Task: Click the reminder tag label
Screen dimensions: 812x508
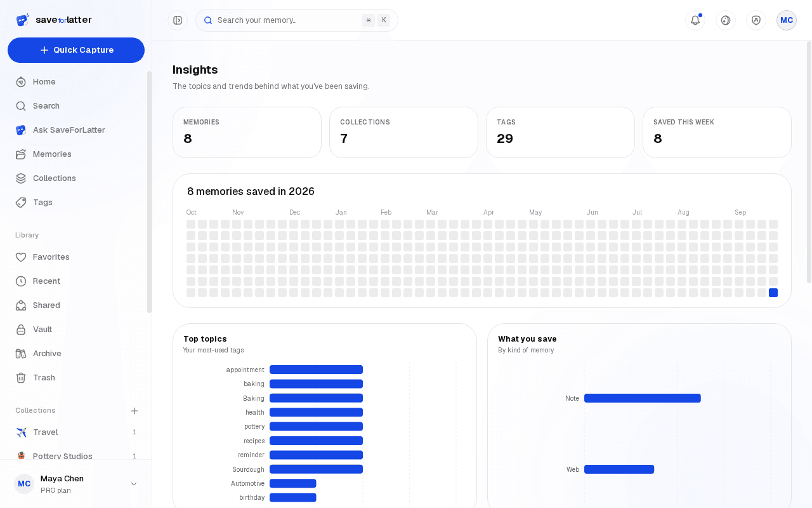Action: coord(251,455)
